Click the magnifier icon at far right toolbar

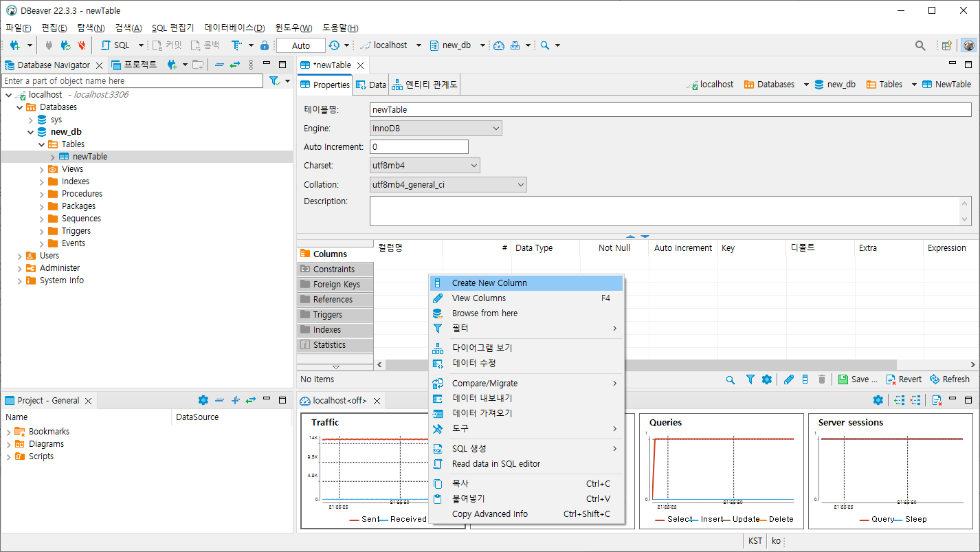coord(920,45)
